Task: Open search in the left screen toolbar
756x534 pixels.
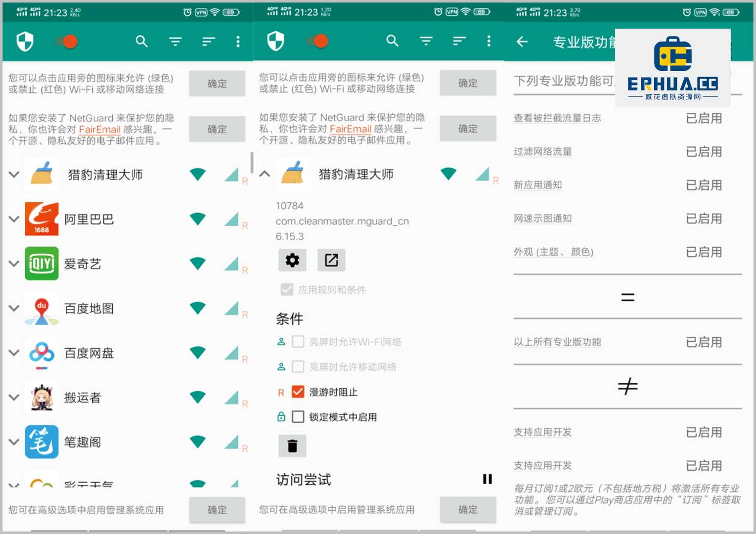Action: [142, 42]
